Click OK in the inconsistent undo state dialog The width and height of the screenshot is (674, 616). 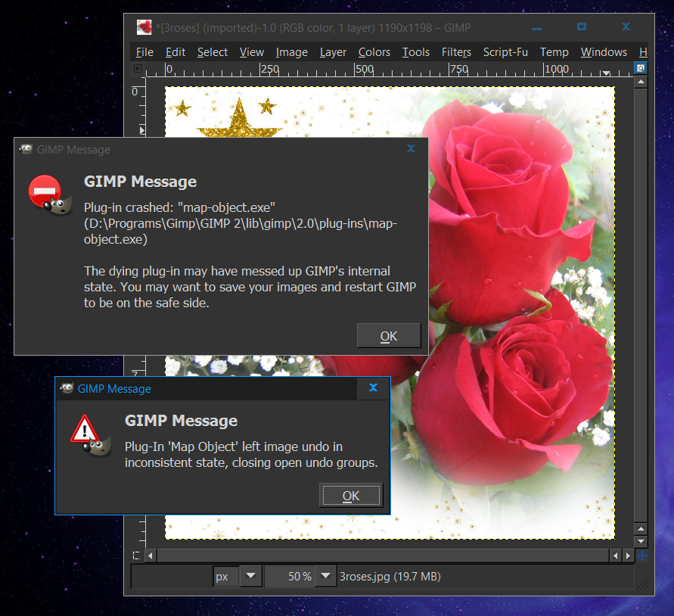point(351,496)
